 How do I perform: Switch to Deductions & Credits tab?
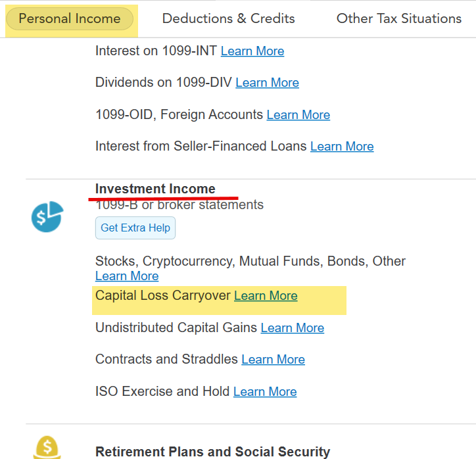tap(228, 18)
